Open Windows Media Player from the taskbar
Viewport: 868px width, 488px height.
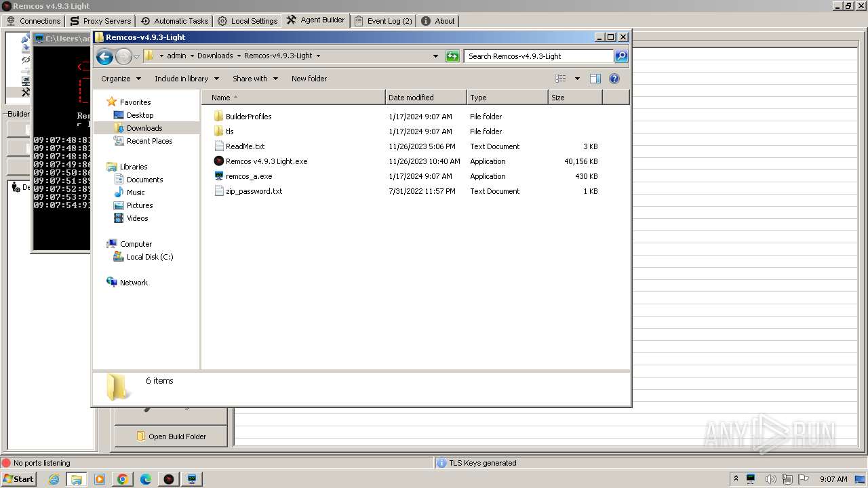pos(100,479)
